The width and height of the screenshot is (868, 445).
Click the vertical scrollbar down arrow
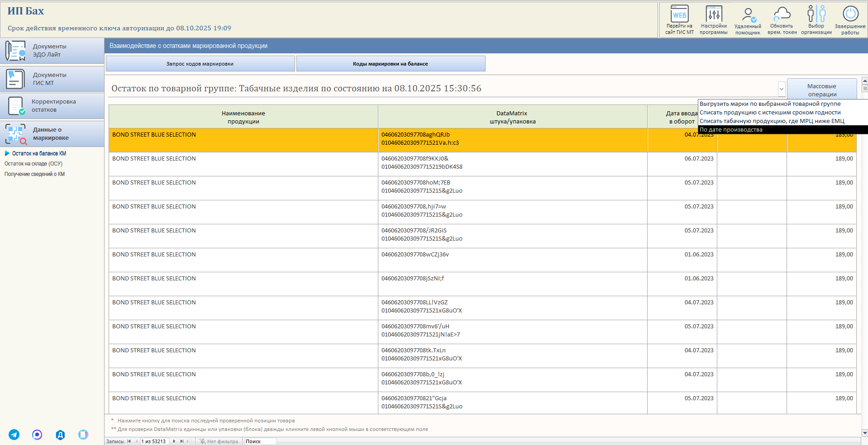pyautogui.click(x=865, y=433)
